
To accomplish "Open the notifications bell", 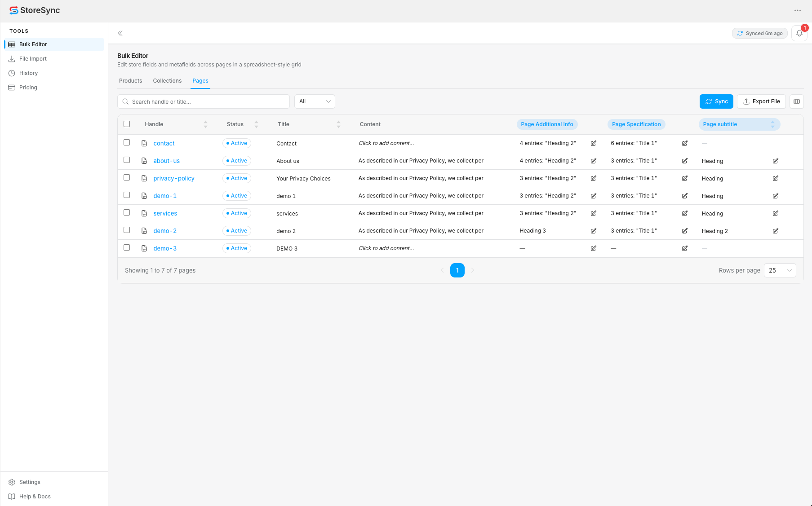I will tap(799, 33).
